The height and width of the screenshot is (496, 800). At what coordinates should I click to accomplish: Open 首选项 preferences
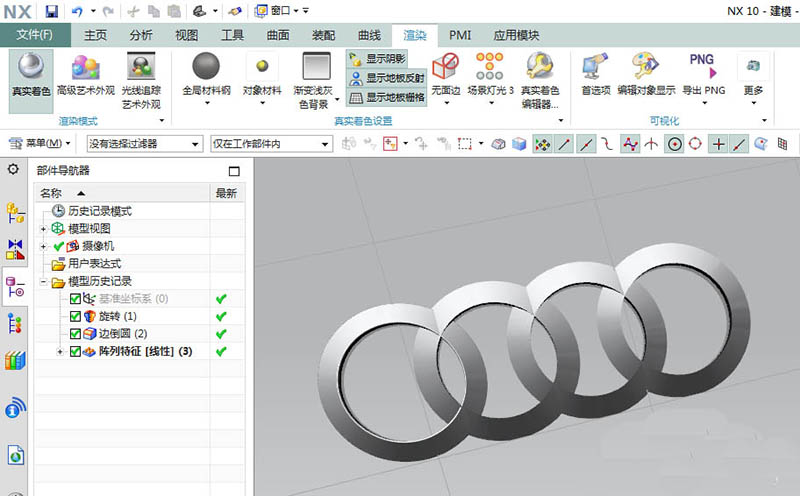coord(595,75)
